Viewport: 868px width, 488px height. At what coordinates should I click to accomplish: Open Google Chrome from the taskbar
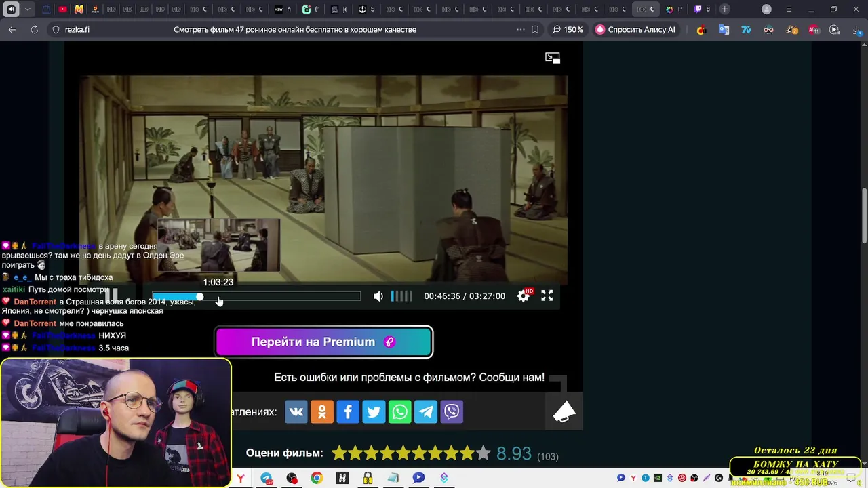317,478
